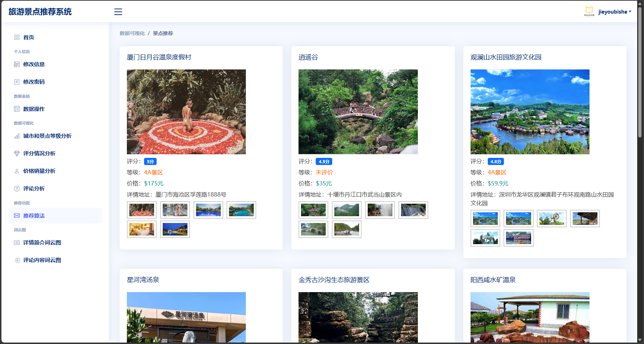
Task: Click the address 厦门市海沧区孚莲路1888号
Action: (x=191, y=195)
